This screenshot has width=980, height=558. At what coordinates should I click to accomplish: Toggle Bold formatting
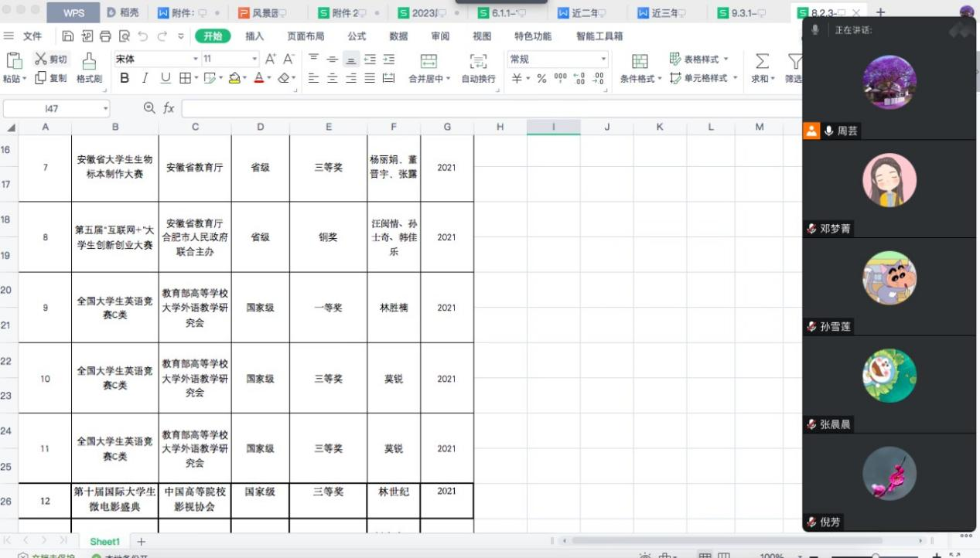tap(125, 78)
